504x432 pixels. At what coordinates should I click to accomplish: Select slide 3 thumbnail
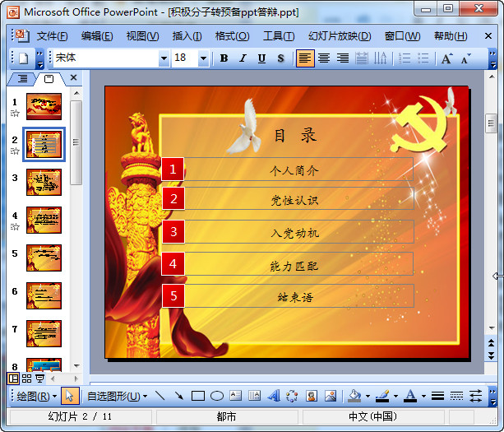click(x=44, y=182)
